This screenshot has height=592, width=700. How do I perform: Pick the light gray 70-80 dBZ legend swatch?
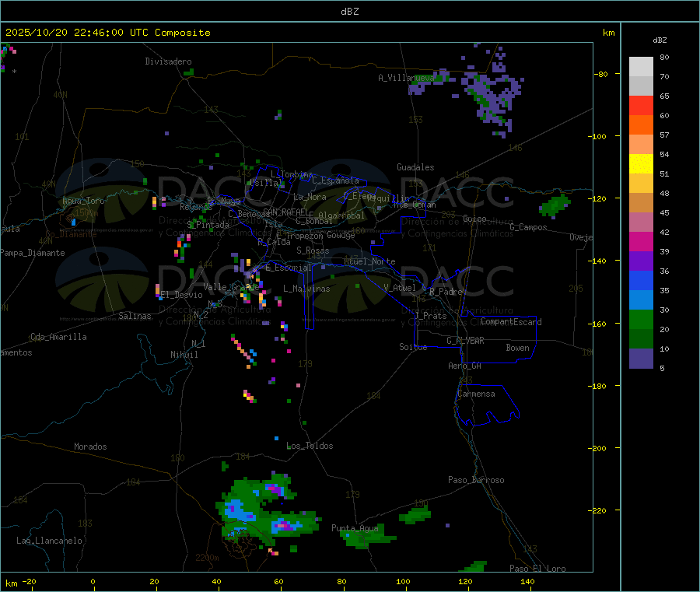[641, 67]
